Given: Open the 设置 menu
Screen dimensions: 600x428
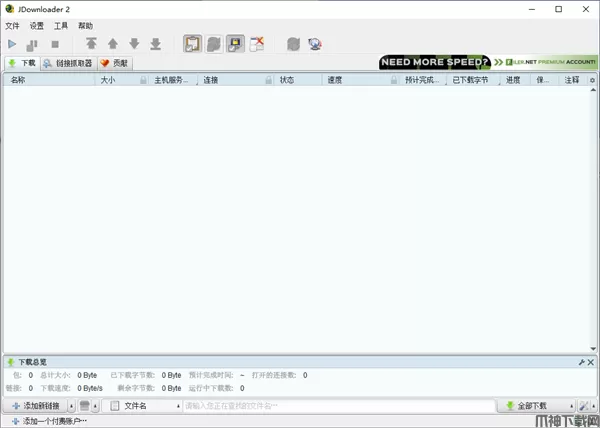Looking at the screenshot, I should (37, 25).
